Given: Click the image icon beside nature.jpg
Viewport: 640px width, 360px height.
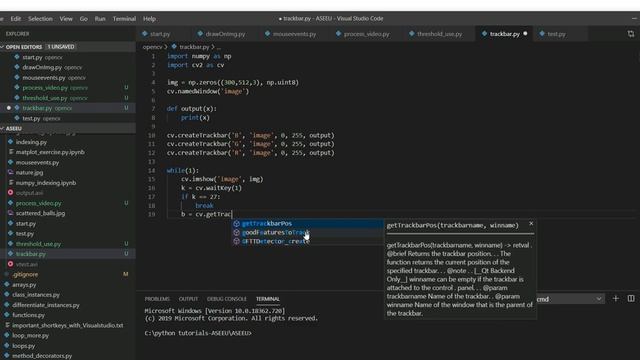Looking at the screenshot, I should click(x=11, y=173).
